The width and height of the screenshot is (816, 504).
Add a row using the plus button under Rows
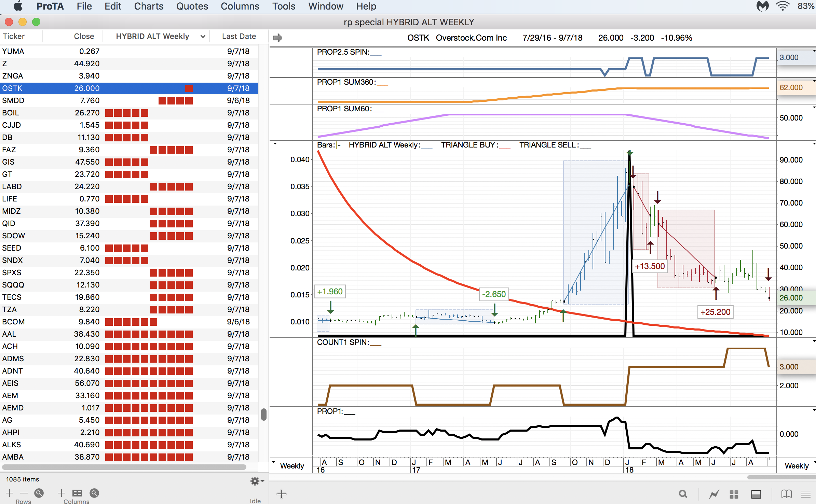point(10,493)
